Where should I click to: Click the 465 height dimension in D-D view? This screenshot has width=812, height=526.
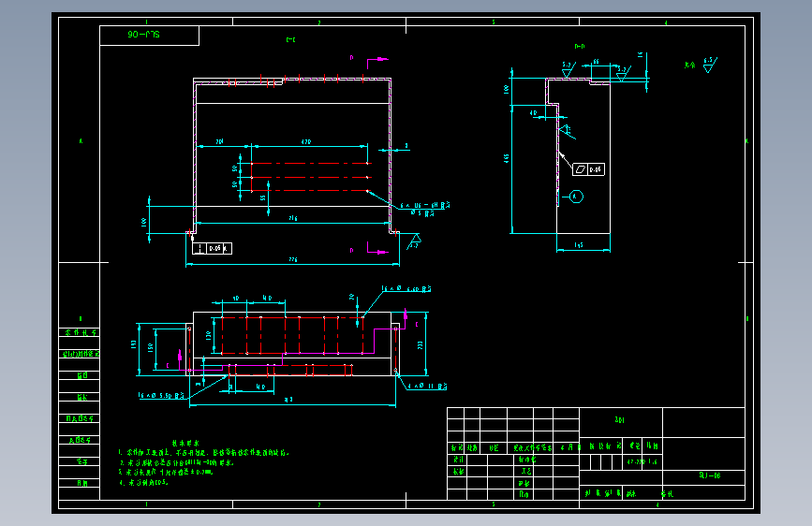point(506,158)
